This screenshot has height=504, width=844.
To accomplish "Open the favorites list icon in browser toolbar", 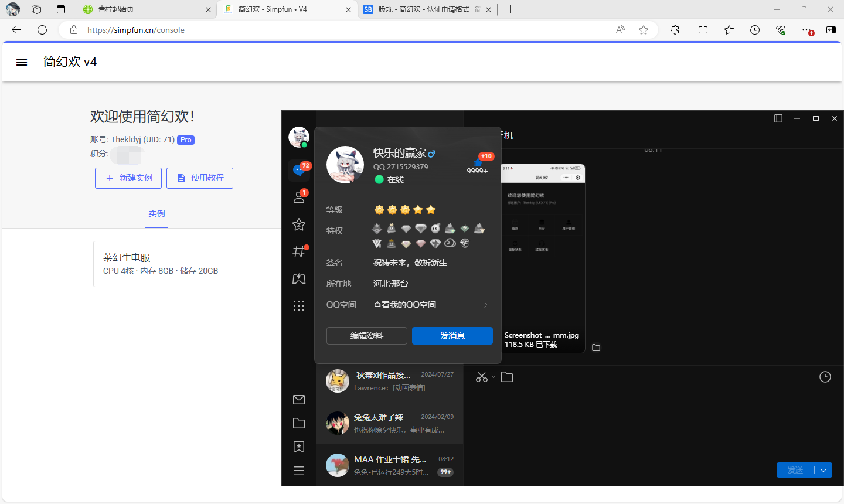I will tap(729, 30).
